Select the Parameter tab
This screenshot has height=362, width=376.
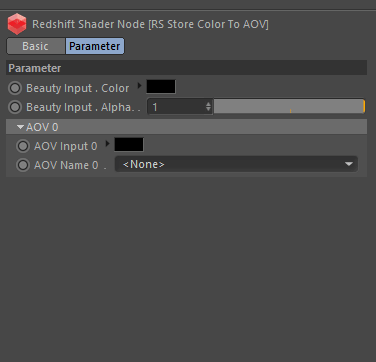(95, 46)
